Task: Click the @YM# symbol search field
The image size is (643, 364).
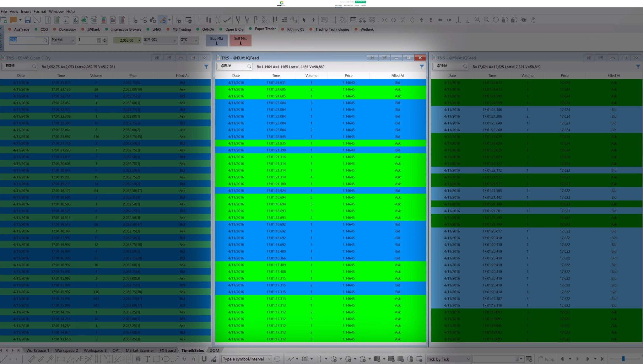Action: pos(450,67)
